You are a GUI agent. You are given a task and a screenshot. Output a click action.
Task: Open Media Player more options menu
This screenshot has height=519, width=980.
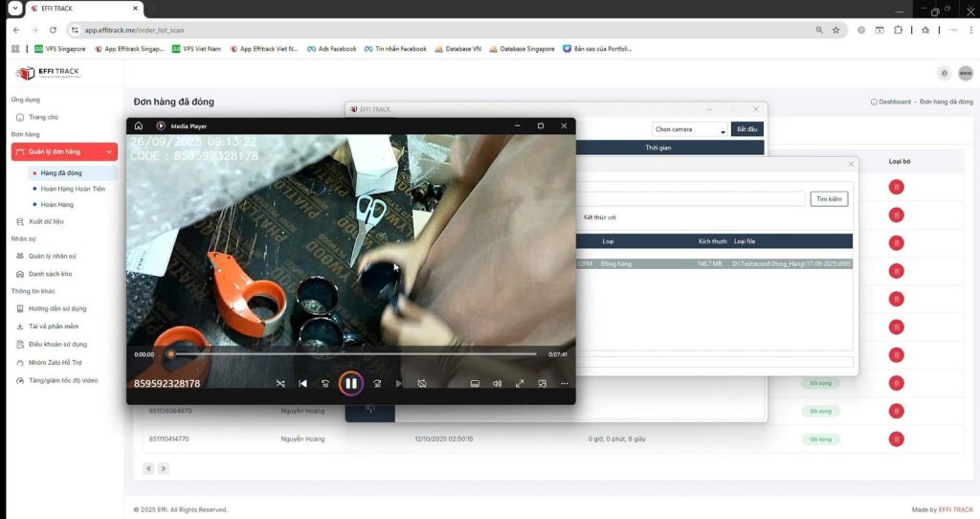click(565, 383)
